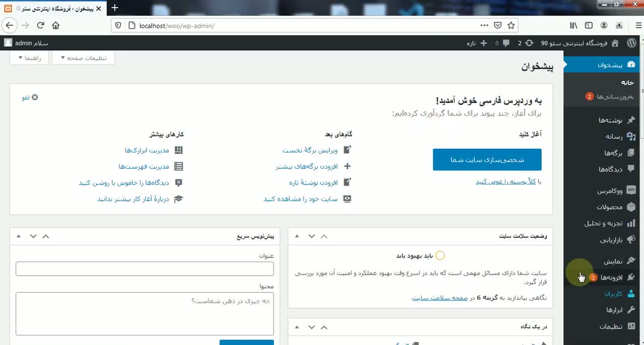
Task: Expand the راهنما (Help) dropdown
Action: pyautogui.click(x=30, y=58)
